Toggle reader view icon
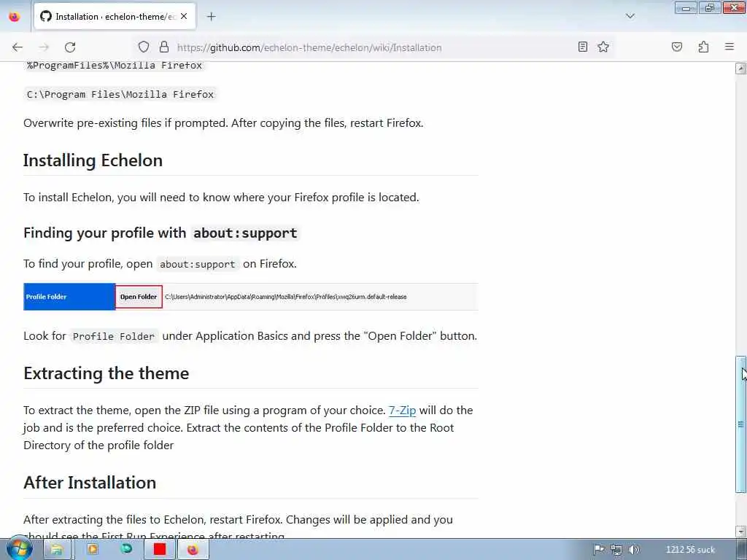 tap(583, 47)
